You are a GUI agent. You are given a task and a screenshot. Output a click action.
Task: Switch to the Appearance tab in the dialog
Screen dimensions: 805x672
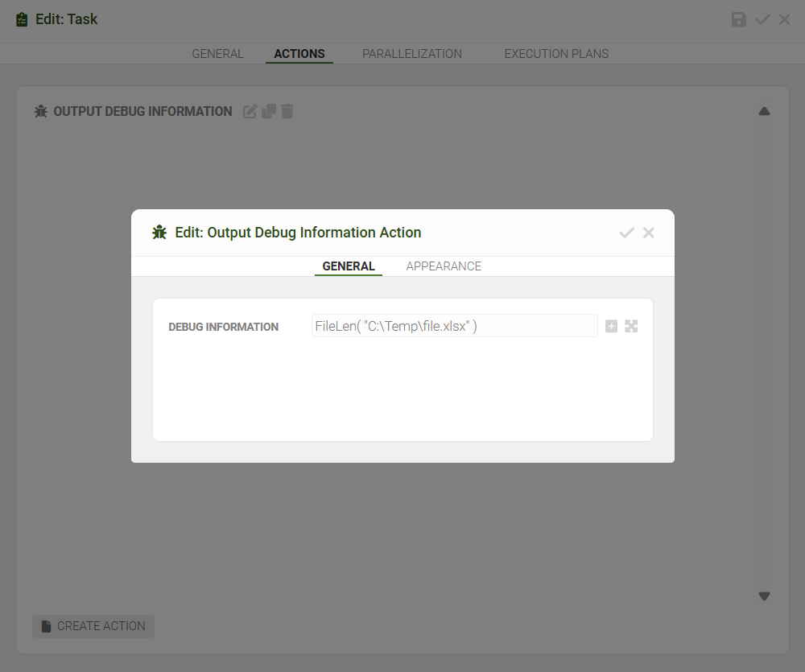pyautogui.click(x=444, y=266)
